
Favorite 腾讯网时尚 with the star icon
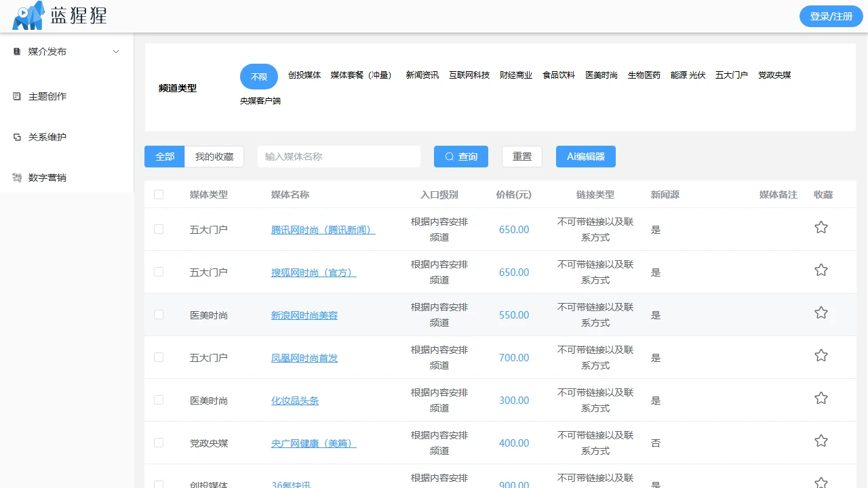tap(821, 228)
